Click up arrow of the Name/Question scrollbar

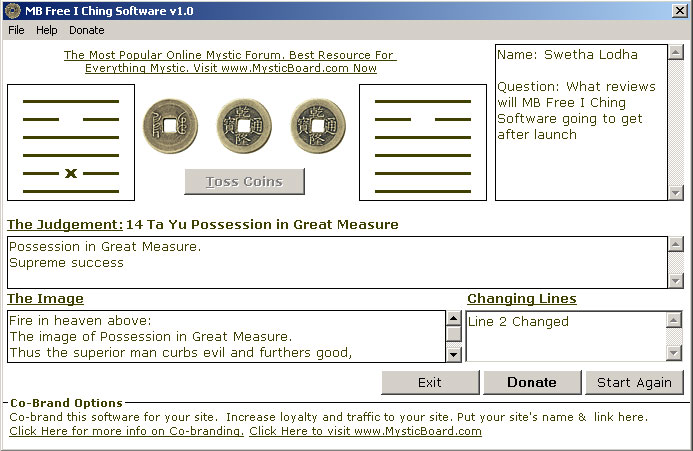click(676, 52)
